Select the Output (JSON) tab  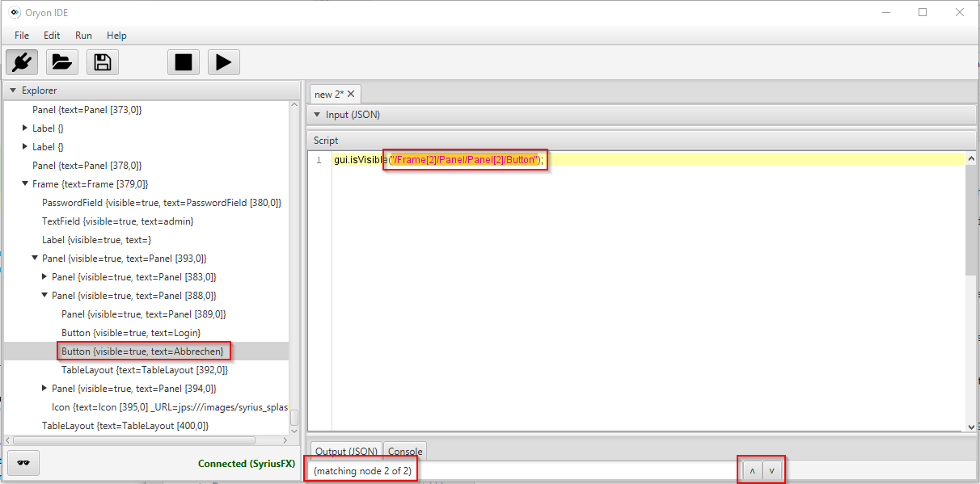346,452
